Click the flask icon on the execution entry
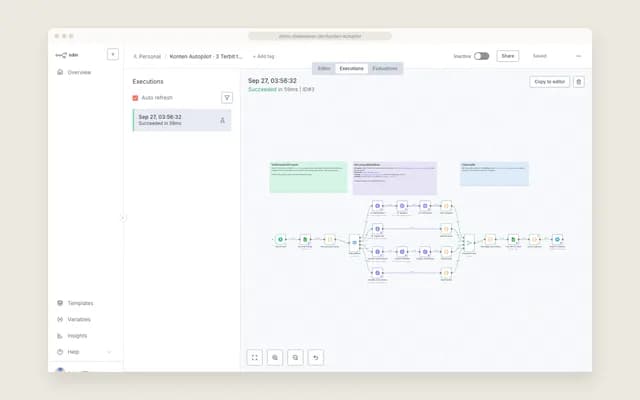Viewport: 640px width, 400px height. (222, 120)
